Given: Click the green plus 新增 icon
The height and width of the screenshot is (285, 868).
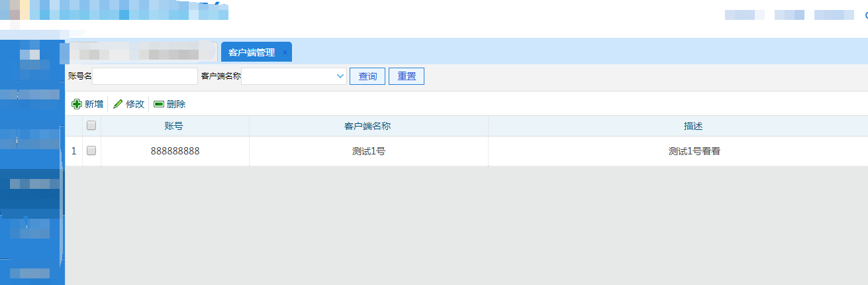Looking at the screenshot, I should [x=77, y=104].
